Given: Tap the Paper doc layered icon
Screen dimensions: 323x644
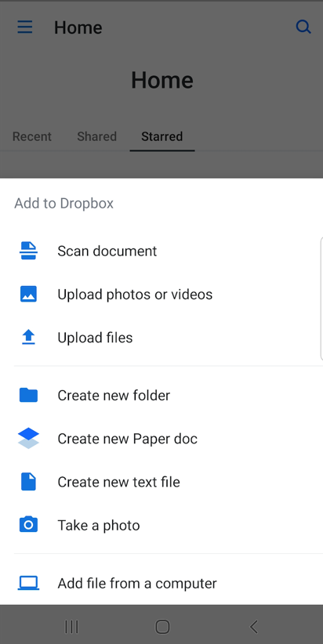Looking at the screenshot, I should point(28,438).
